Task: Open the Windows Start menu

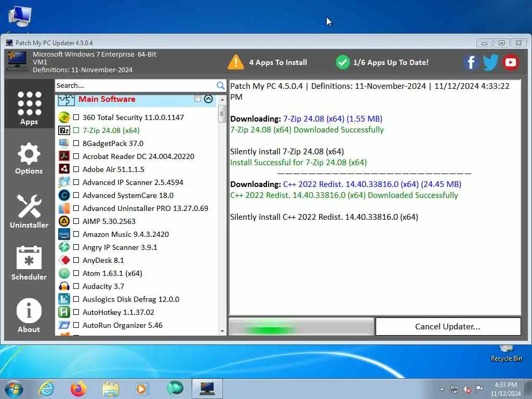Action: [14, 389]
